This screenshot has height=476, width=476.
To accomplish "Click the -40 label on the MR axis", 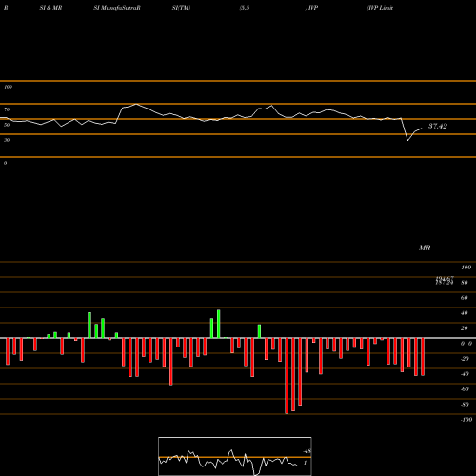I will [x=465, y=374].
